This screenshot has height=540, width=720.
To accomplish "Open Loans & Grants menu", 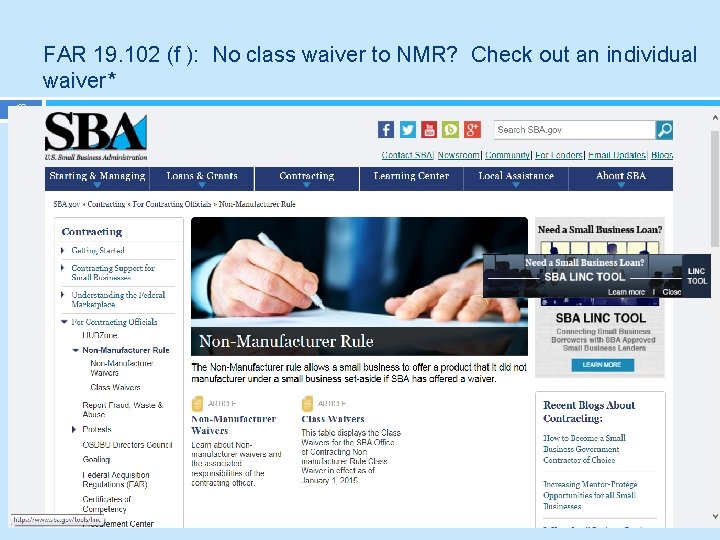I will [x=202, y=179].
